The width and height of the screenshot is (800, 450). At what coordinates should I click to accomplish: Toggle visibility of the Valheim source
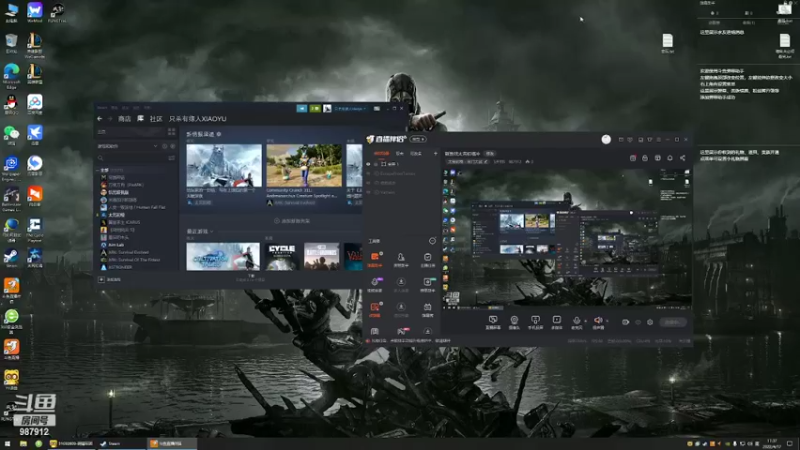[368, 192]
